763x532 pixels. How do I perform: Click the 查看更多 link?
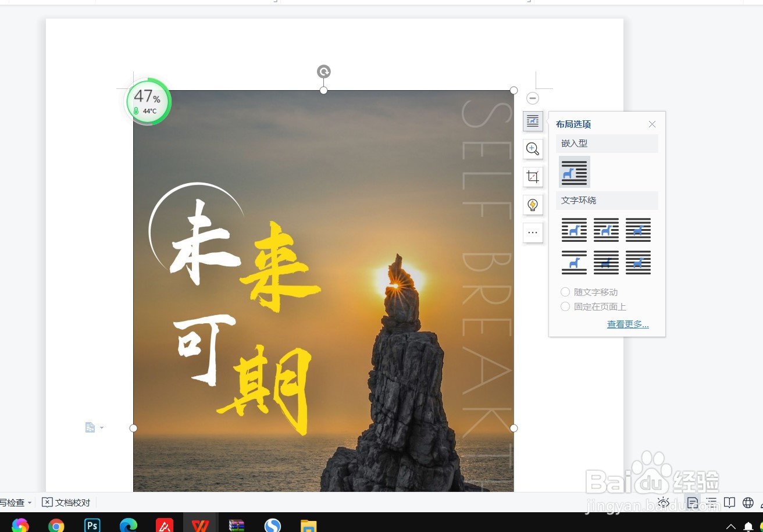pyautogui.click(x=627, y=324)
